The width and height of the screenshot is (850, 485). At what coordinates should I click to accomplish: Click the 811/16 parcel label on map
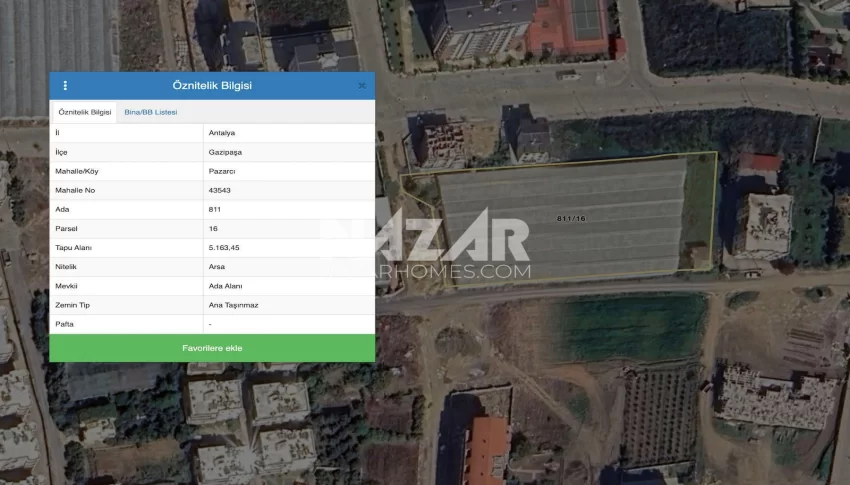(x=570, y=218)
